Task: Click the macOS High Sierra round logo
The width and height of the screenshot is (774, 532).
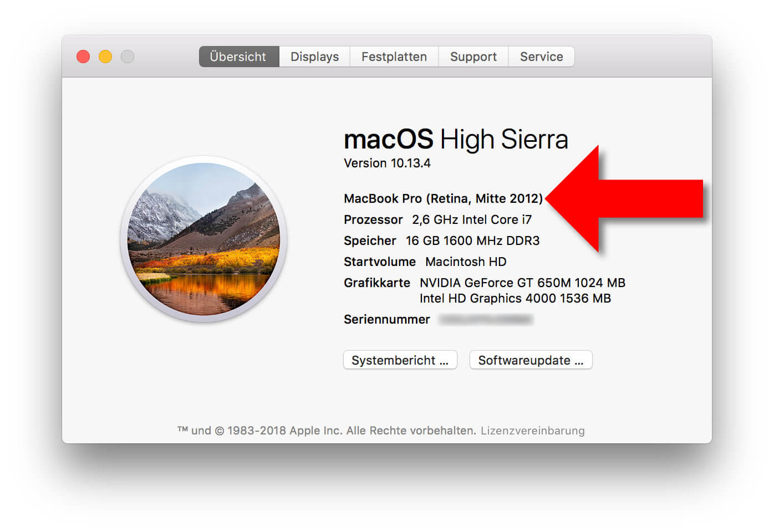Action: tap(204, 239)
